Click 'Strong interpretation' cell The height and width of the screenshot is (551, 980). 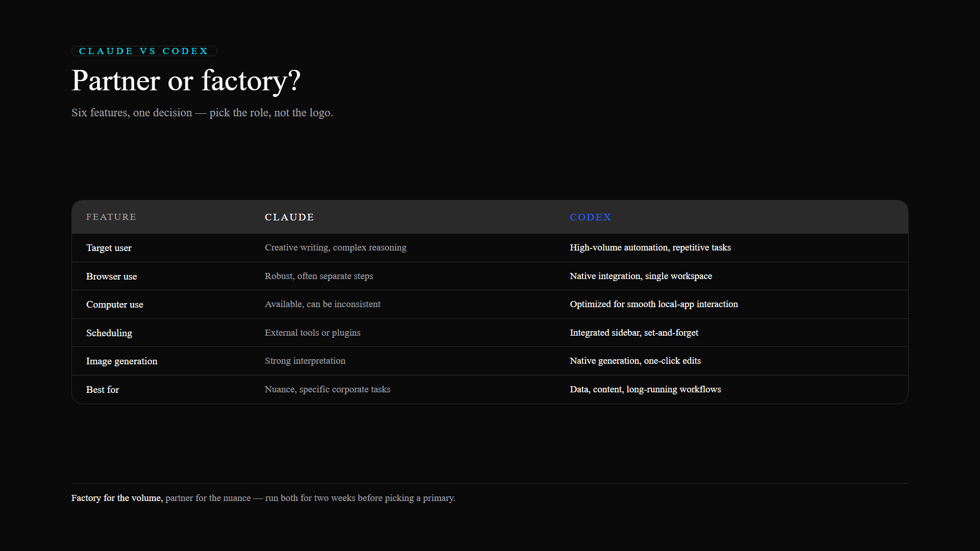click(x=305, y=361)
